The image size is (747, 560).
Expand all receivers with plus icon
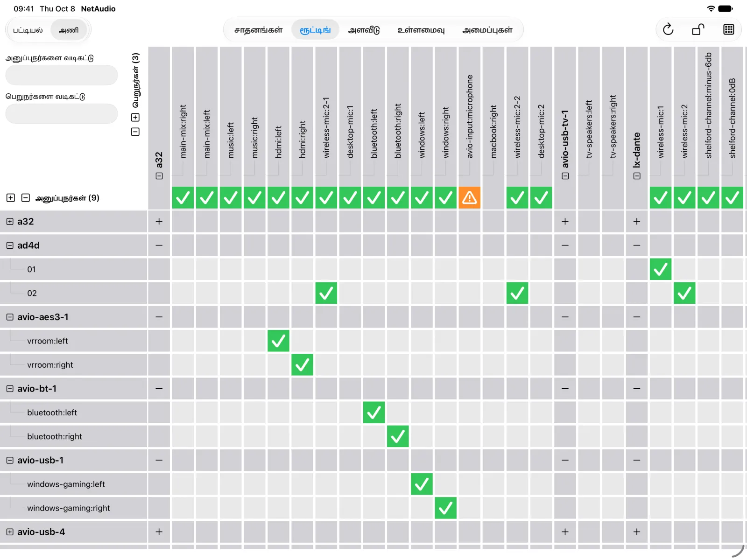[135, 117]
